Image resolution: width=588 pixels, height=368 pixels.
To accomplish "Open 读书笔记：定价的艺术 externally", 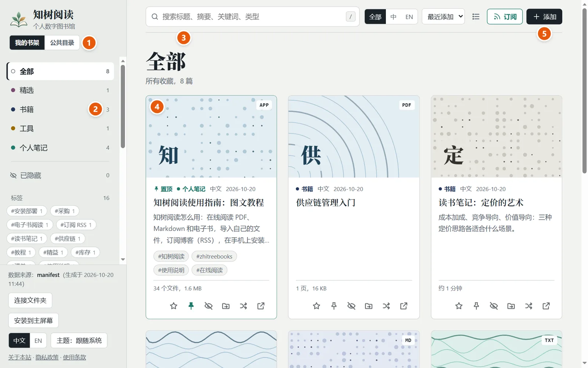I will click(x=546, y=306).
